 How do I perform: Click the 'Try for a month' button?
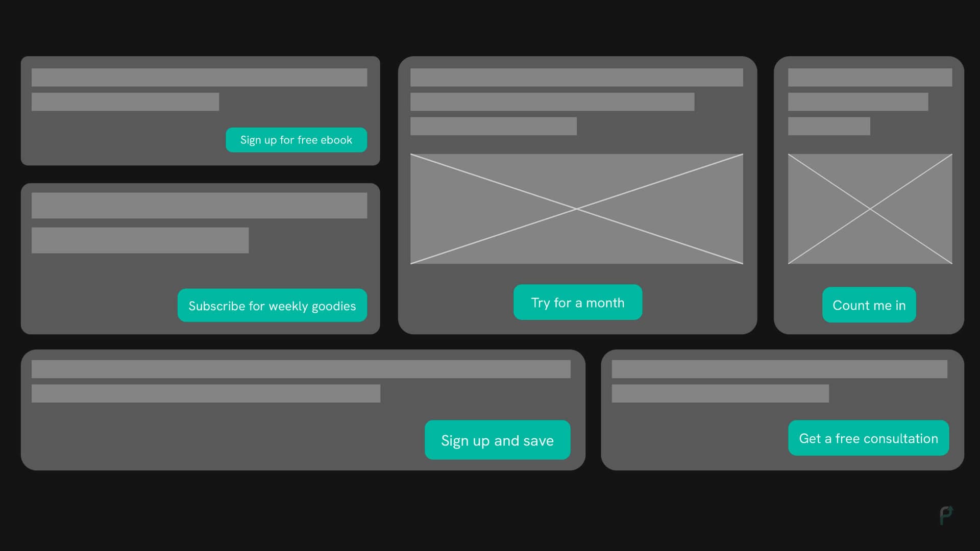pyautogui.click(x=577, y=302)
